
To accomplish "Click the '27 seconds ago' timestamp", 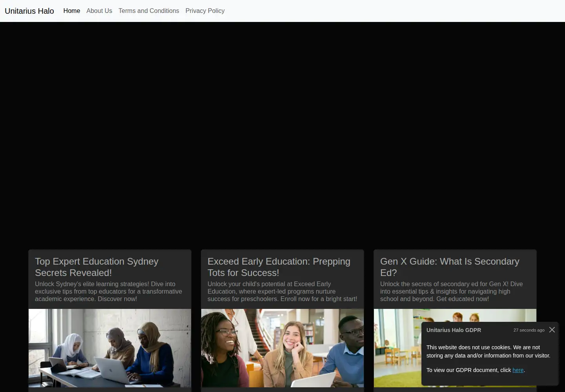I will point(529,330).
